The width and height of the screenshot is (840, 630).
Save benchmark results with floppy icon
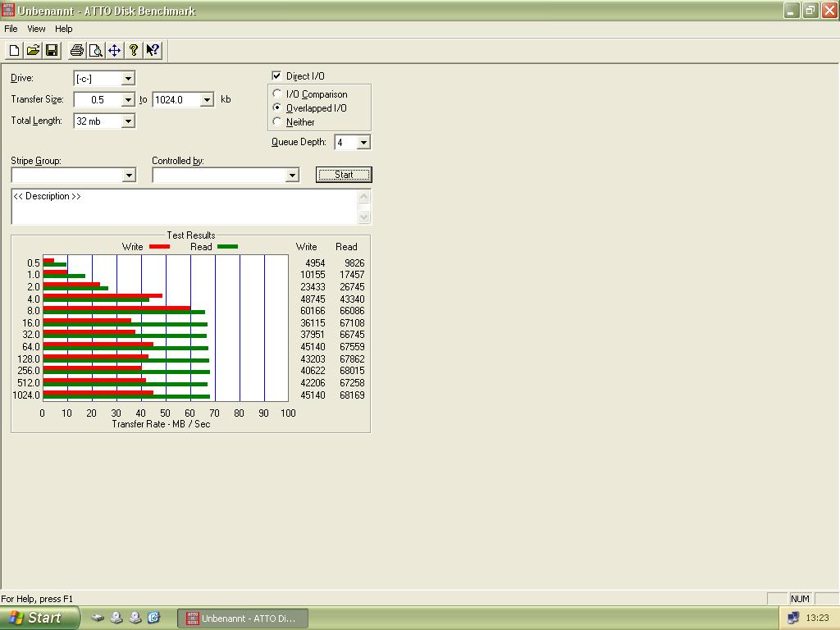click(52, 50)
